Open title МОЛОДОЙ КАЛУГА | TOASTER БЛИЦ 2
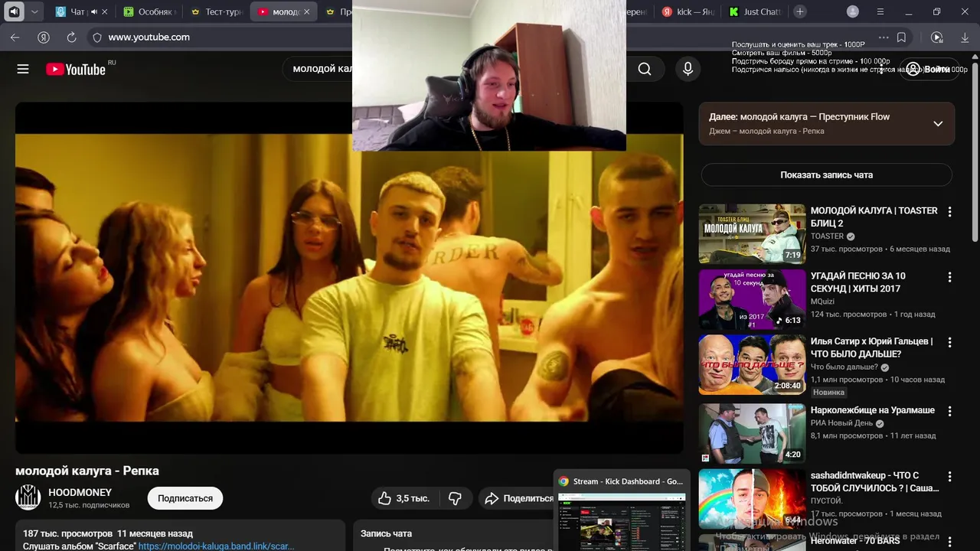Image resolution: width=980 pixels, height=551 pixels. click(874, 217)
